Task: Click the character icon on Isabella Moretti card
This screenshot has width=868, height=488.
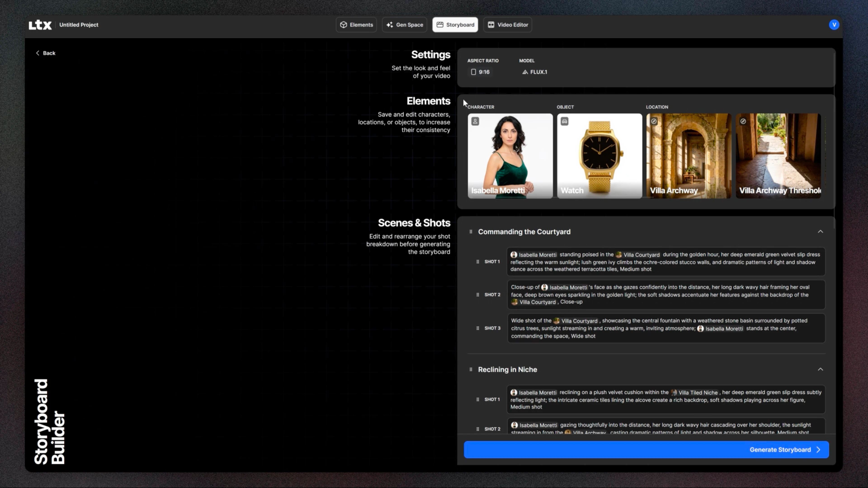Action: tap(475, 121)
